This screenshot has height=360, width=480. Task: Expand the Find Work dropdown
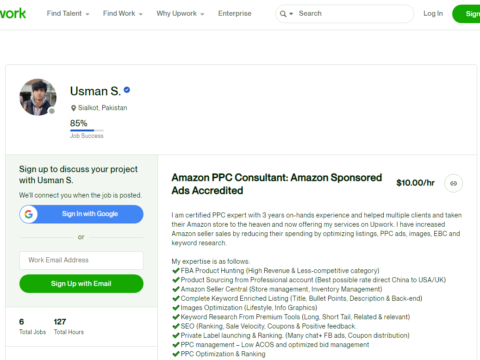click(x=123, y=14)
